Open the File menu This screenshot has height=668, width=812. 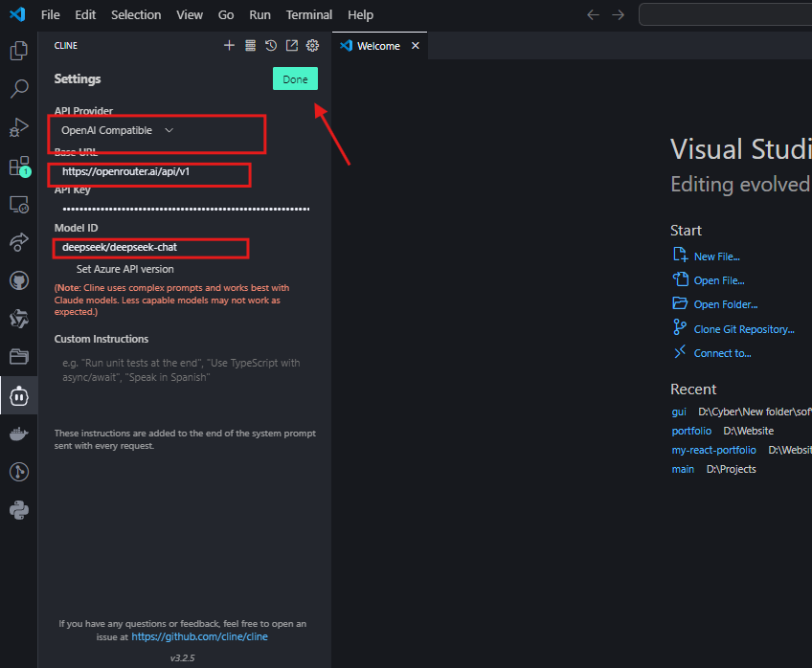click(50, 15)
